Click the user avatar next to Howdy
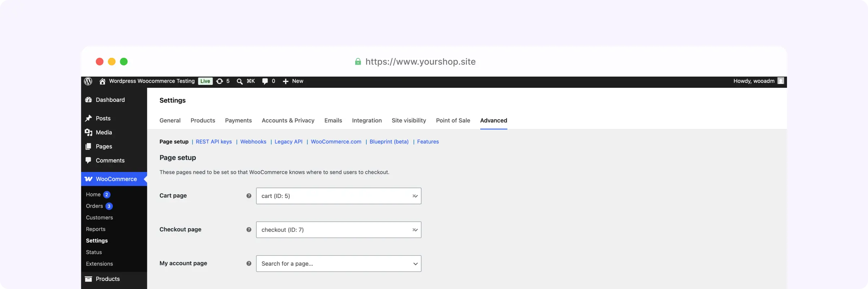This screenshot has width=868, height=289. click(781, 81)
